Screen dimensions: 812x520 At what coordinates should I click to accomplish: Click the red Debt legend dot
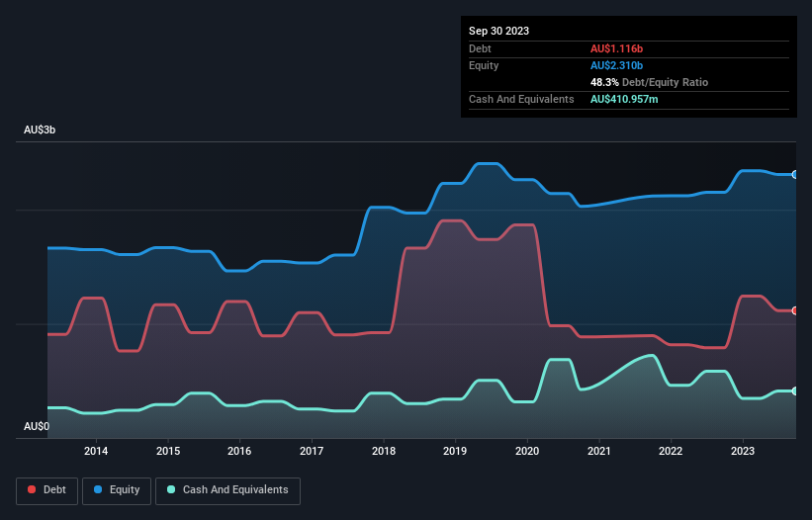[x=32, y=489]
